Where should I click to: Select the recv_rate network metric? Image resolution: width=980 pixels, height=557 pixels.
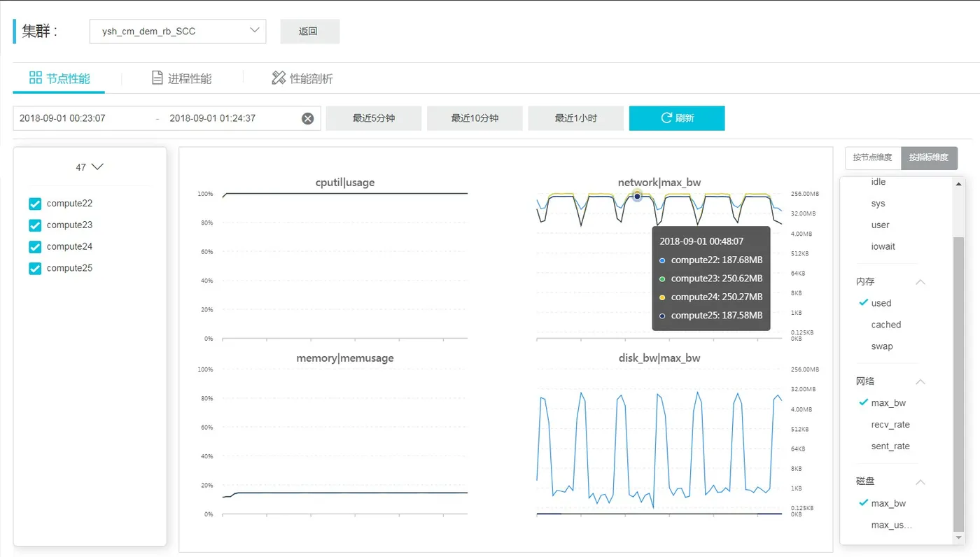pyautogui.click(x=890, y=425)
